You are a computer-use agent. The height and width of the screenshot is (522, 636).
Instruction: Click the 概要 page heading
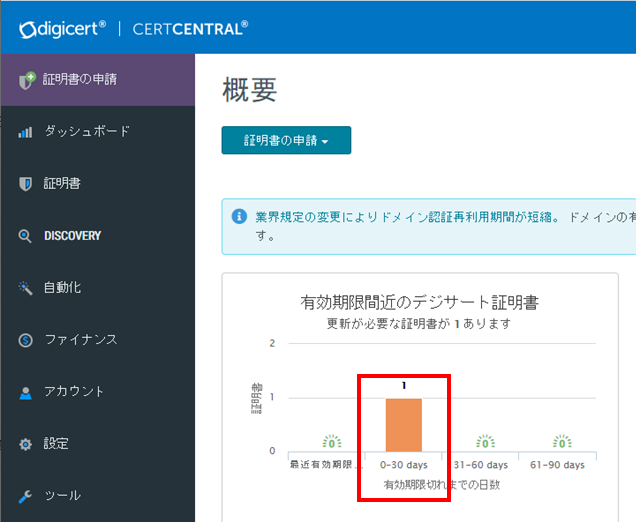point(249,90)
